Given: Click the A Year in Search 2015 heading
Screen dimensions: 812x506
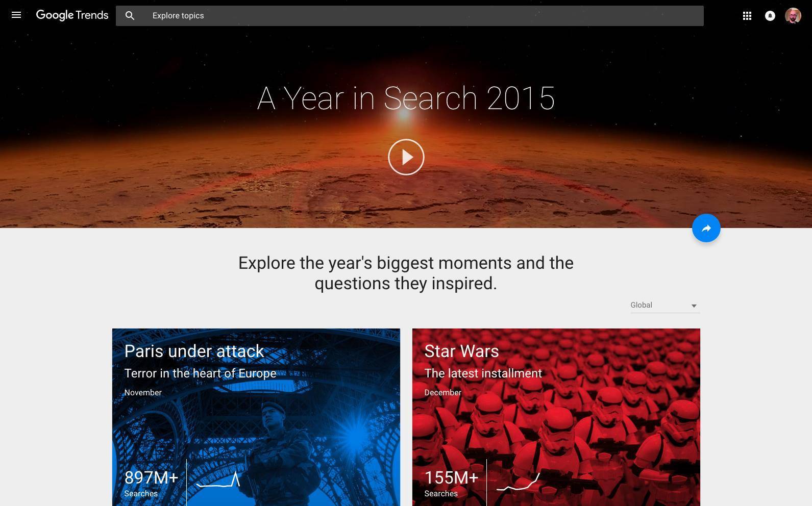Looking at the screenshot, I should tap(406, 98).
